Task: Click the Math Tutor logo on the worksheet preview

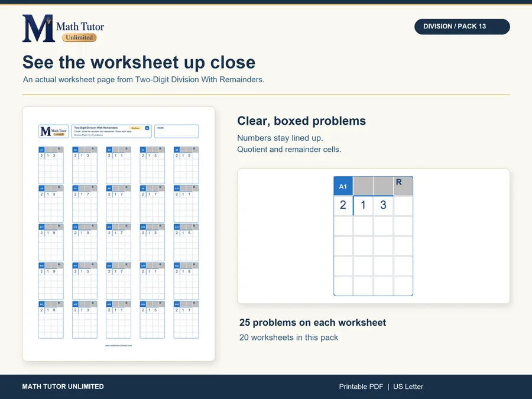Action: pos(53,131)
